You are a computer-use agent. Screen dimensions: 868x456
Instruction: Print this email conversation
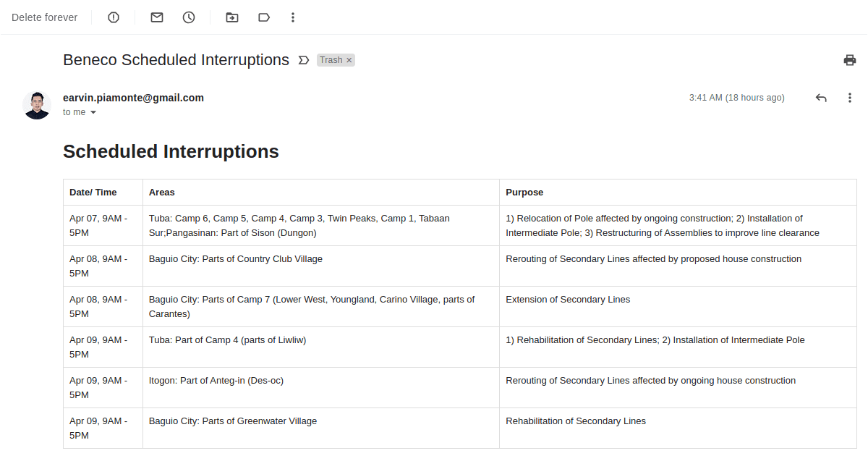point(850,60)
